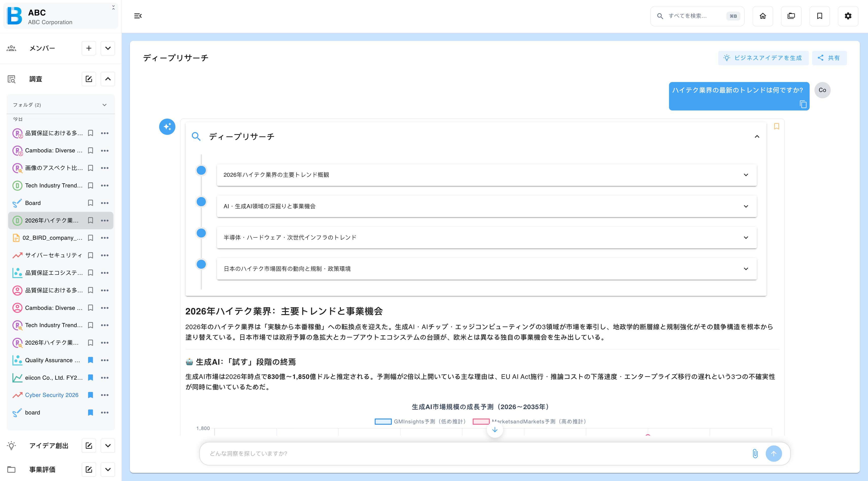Viewport: 868px width, 481px height.
Task: Collapse the sidebar with the menu icon
Action: [x=138, y=16]
